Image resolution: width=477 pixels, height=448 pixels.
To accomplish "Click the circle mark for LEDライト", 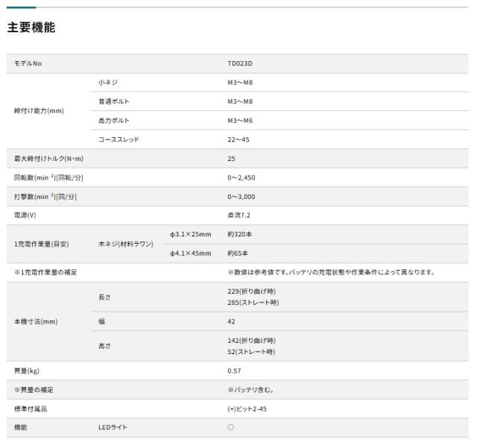I will point(231,428).
